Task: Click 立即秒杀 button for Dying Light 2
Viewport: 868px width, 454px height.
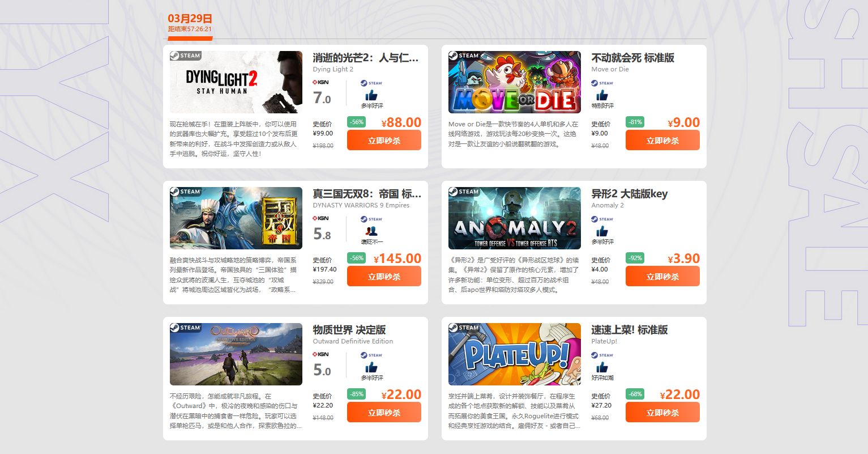Action: [384, 140]
